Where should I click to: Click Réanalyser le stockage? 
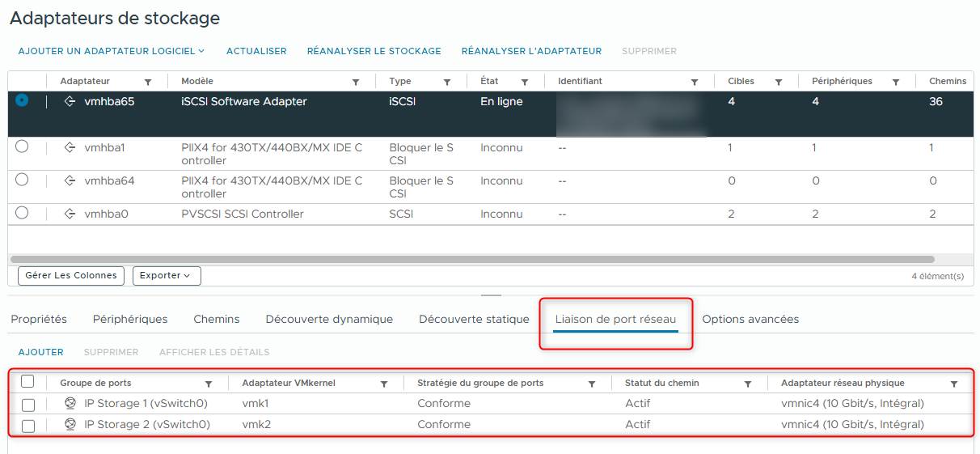(x=374, y=51)
